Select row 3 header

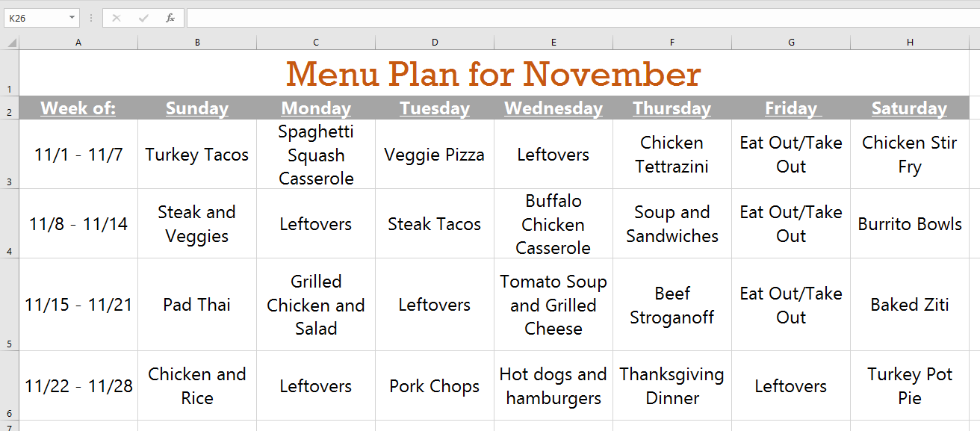[9, 155]
